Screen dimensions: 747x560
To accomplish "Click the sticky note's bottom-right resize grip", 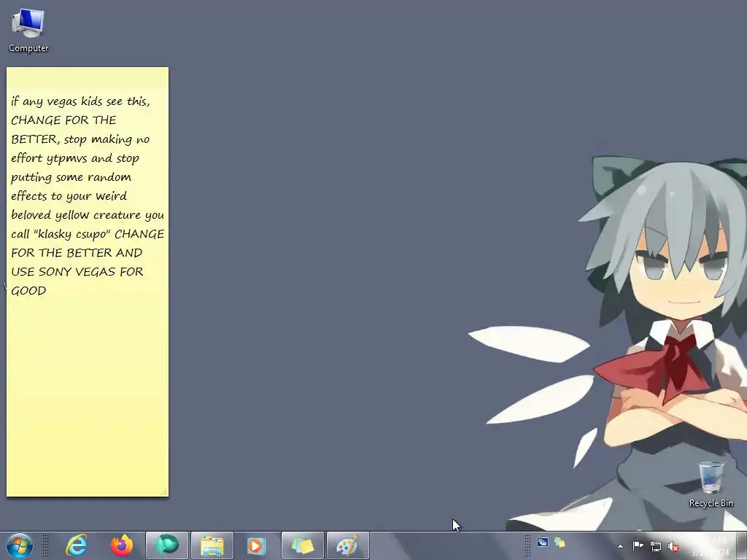I will point(164,492).
